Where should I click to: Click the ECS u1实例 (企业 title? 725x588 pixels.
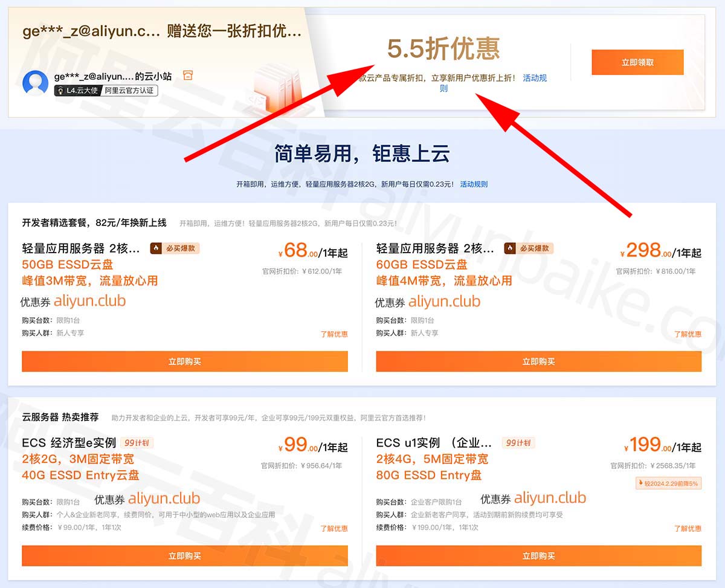(x=434, y=443)
